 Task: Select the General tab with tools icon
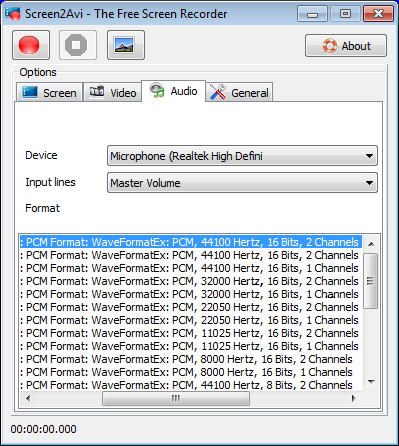[239, 92]
